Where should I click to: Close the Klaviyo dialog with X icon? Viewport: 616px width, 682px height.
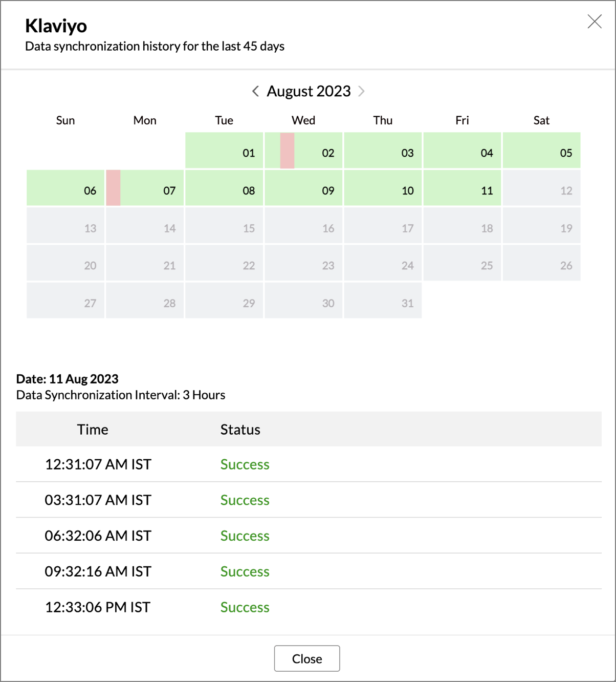[x=595, y=22]
